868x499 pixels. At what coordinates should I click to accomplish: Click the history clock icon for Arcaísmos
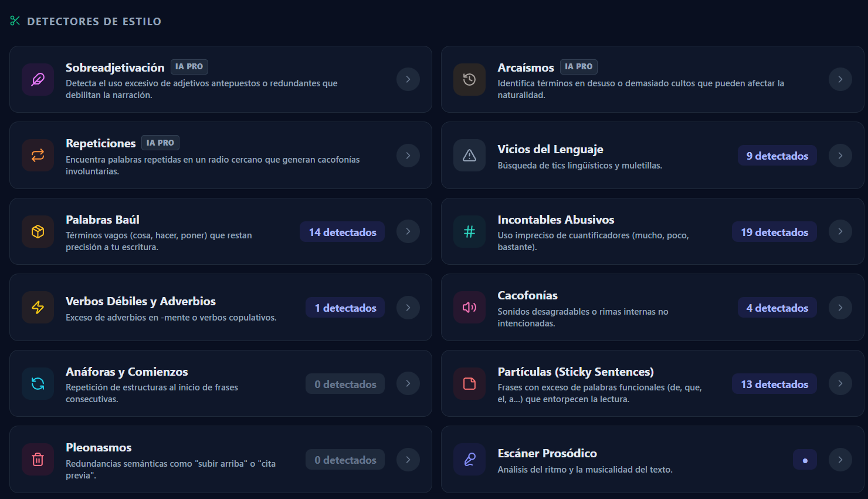469,79
